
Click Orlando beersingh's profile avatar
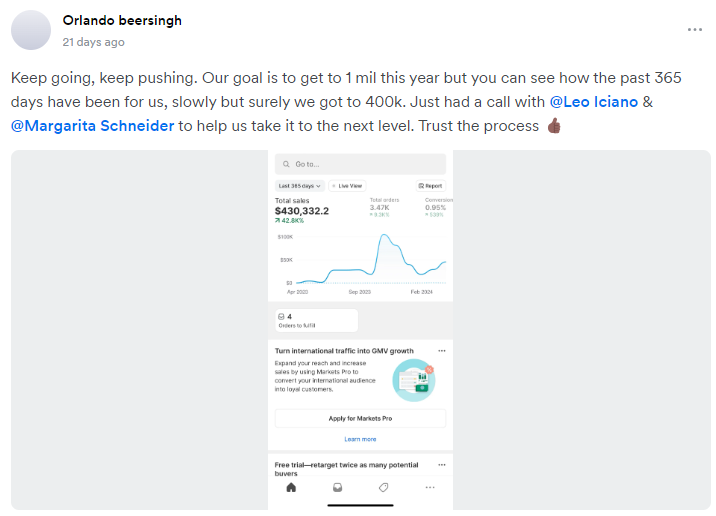(31, 30)
